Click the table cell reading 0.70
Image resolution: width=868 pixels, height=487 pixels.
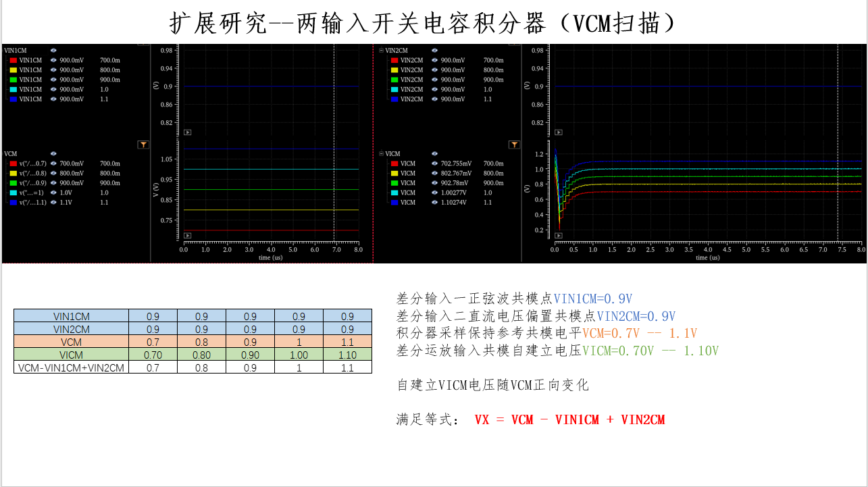[x=153, y=355]
